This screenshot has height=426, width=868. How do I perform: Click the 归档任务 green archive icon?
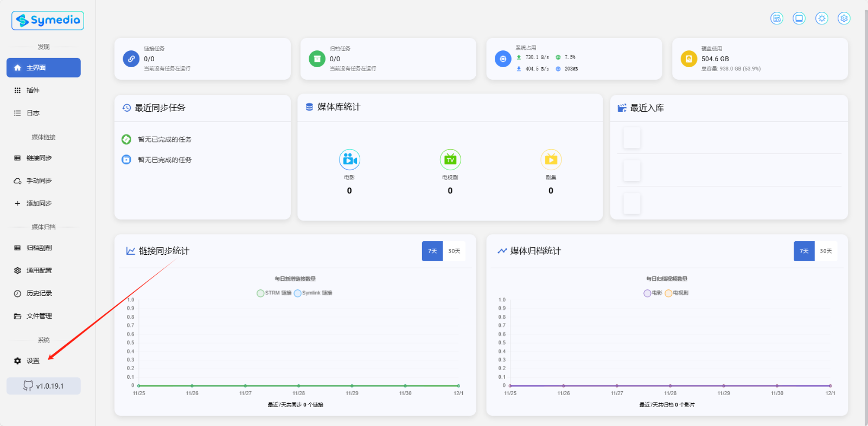(317, 59)
